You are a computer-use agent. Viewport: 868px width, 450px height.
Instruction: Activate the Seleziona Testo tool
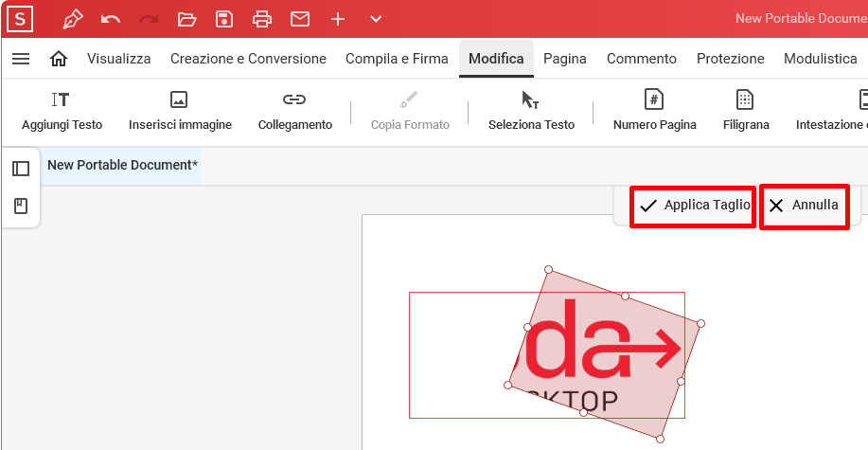coord(531,112)
